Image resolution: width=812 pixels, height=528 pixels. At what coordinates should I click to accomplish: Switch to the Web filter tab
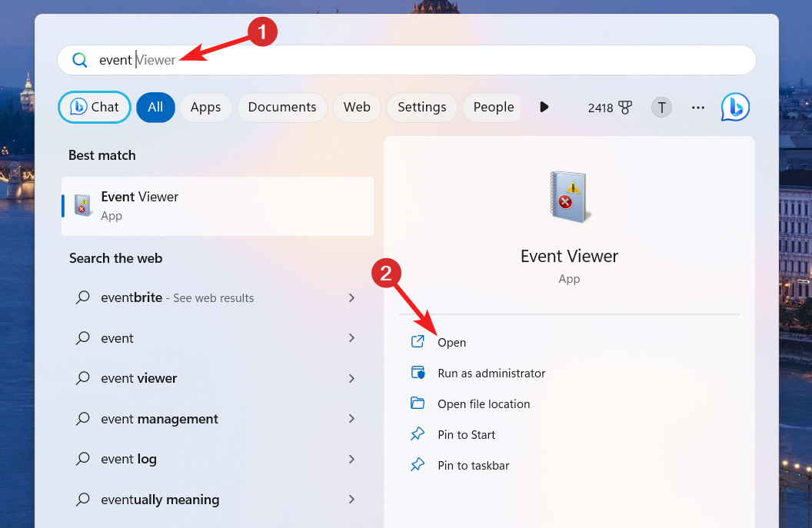point(357,107)
